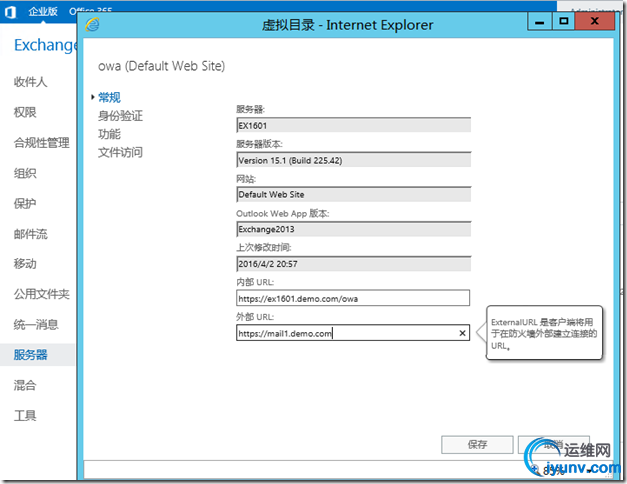Switch to the 功能 features tab

point(109,134)
